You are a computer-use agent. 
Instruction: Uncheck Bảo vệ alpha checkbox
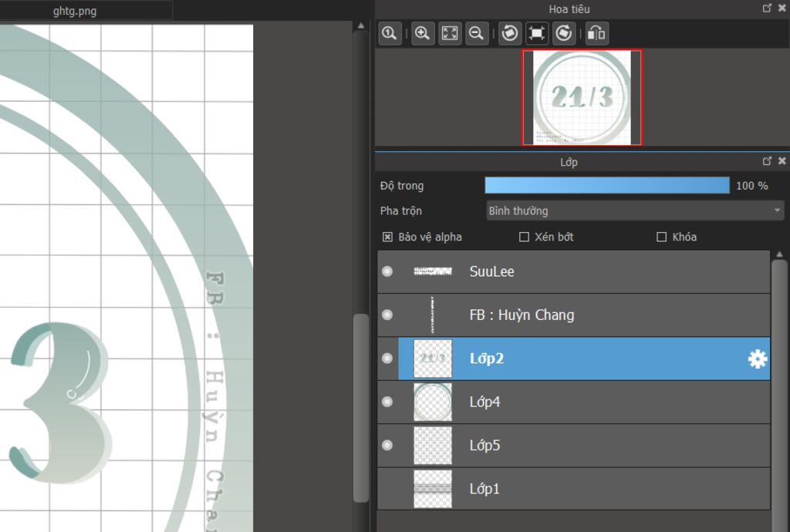(387, 237)
